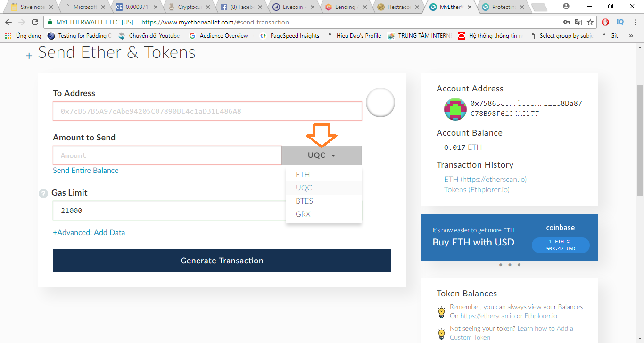Viewport: 644px width, 343px height.
Task: Open the Chrome menu three-dots icon
Action: [635, 22]
